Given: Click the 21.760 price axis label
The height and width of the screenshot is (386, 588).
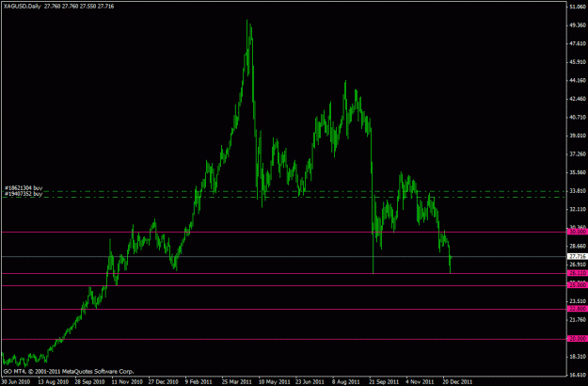Looking at the screenshot, I should click(x=578, y=319).
